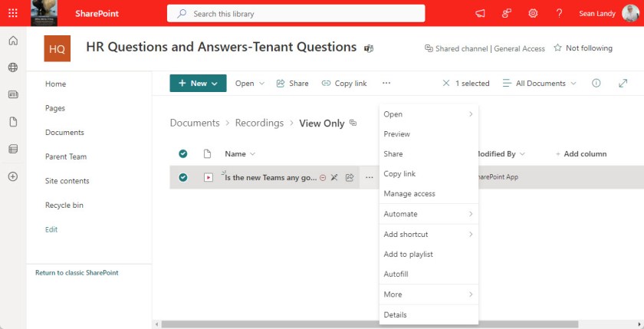Open Name column header dropdown
Screen dimensions: 644x329
click(240, 154)
